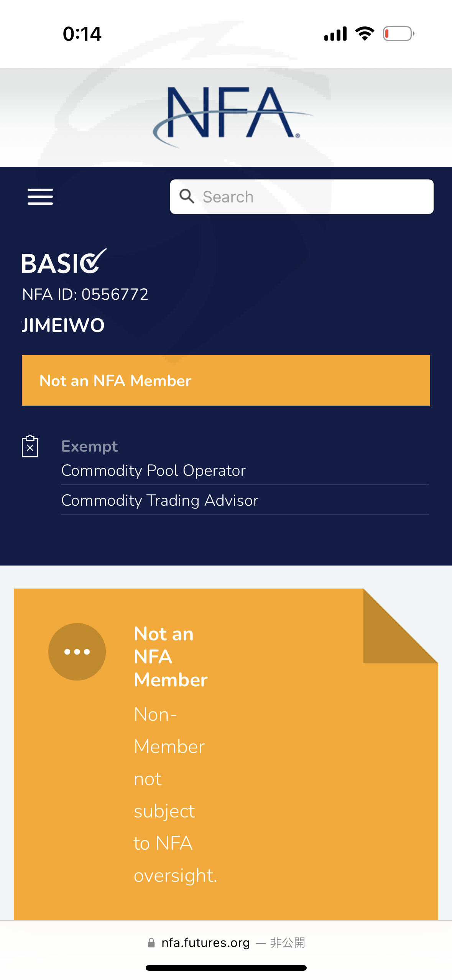
Task: Tap the JIMEIWO firm name
Action: point(63,326)
